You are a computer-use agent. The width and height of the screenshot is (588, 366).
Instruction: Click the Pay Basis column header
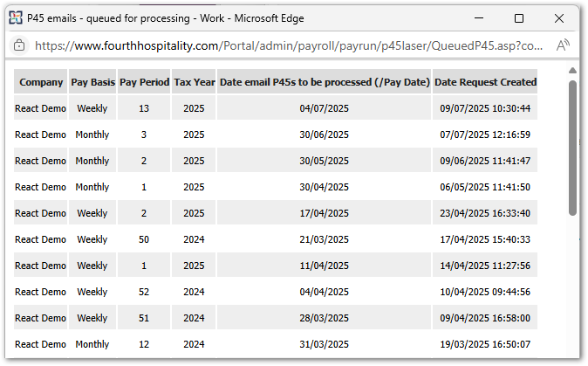(92, 82)
